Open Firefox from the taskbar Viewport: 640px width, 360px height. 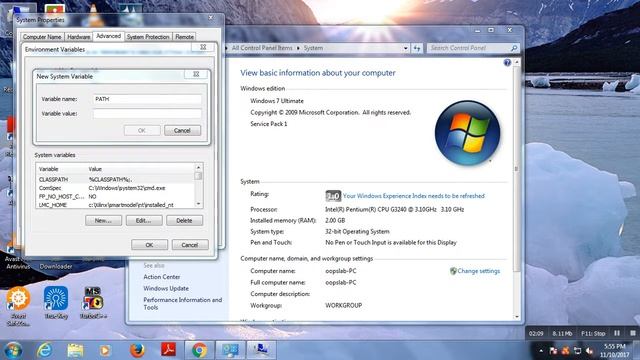[137, 350]
